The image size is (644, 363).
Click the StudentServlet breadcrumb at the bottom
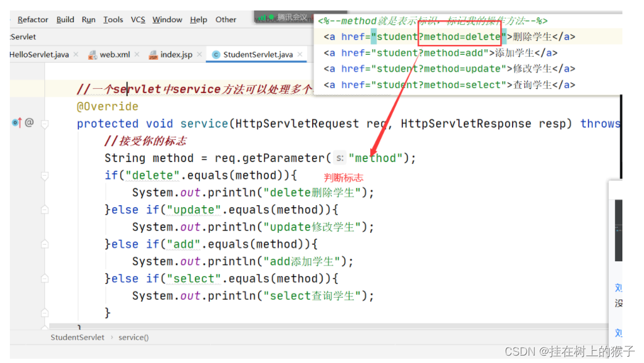(x=77, y=337)
